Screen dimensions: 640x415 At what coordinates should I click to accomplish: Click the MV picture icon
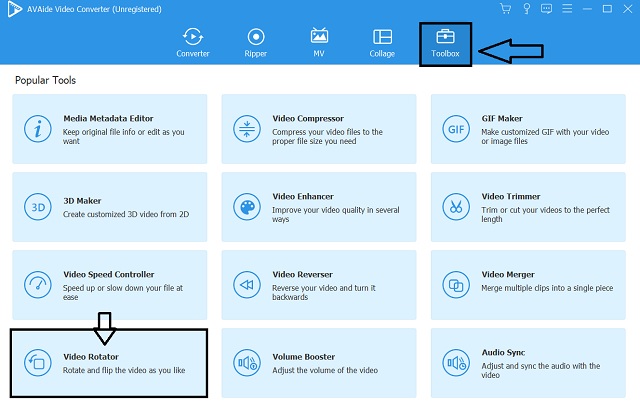(x=319, y=36)
